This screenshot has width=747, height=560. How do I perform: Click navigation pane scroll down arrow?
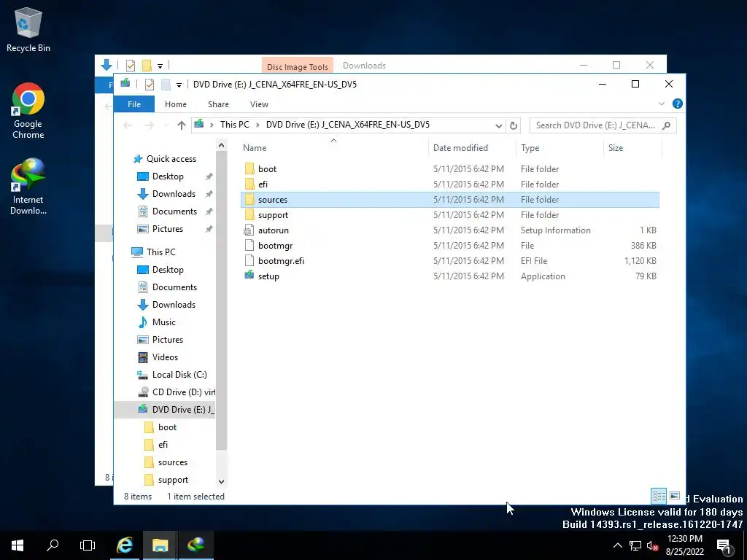(x=221, y=482)
